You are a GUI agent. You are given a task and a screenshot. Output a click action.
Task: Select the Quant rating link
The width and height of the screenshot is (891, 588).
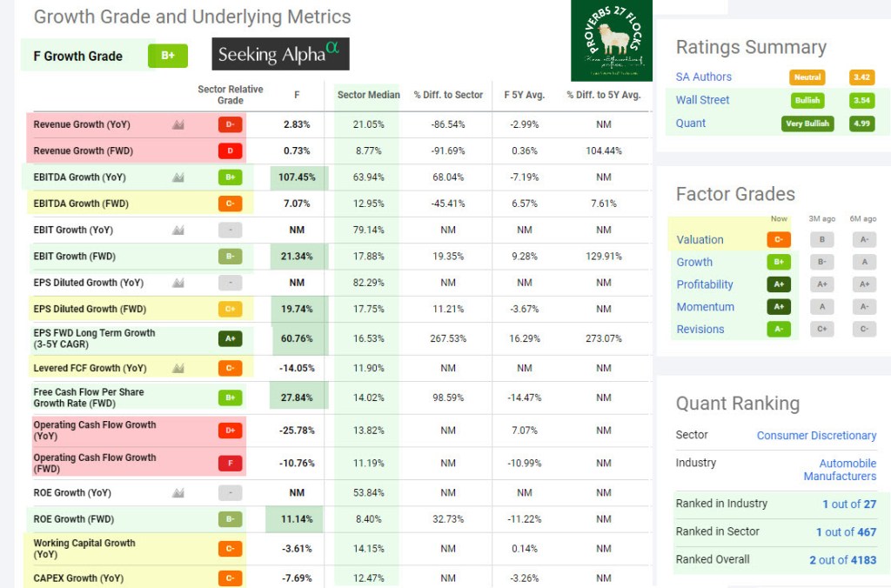(691, 123)
